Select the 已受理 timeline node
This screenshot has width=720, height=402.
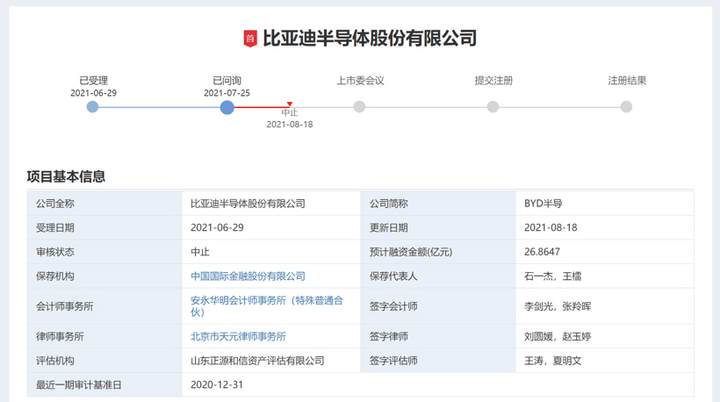pos(92,107)
